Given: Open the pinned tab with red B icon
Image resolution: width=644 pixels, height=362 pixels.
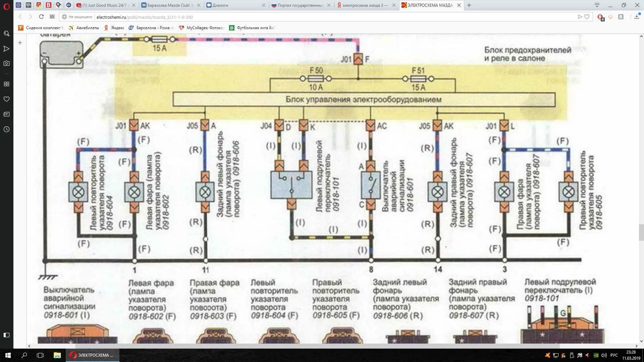Looking at the screenshot, I should [x=49, y=5].
